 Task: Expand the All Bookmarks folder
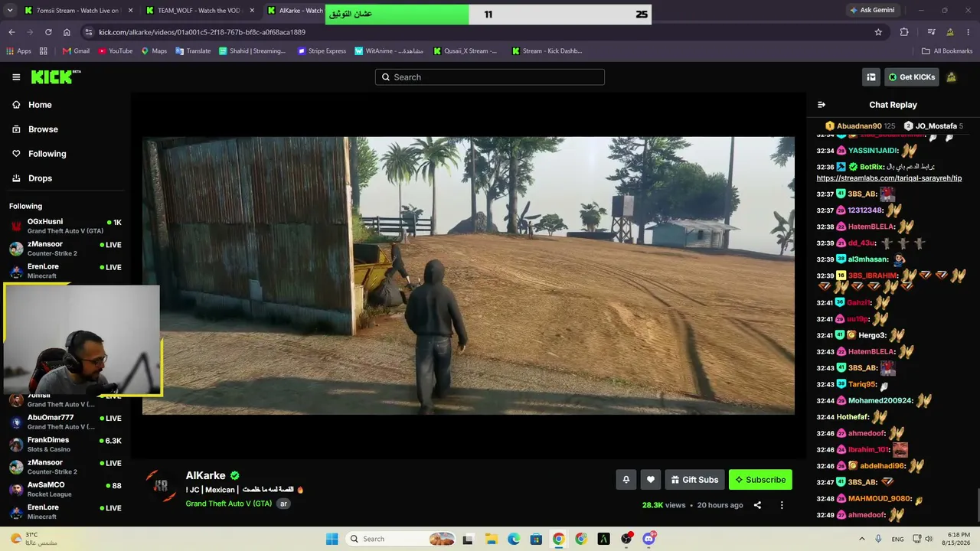click(947, 51)
